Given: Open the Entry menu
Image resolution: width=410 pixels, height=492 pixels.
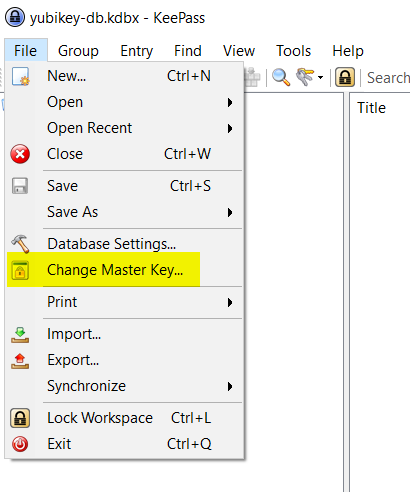Looking at the screenshot, I should [x=136, y=51].
